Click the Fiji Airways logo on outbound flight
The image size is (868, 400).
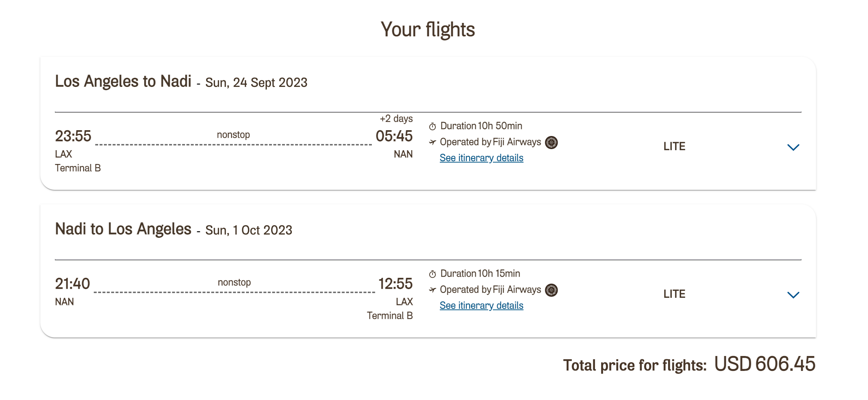(x=551, y=143)
